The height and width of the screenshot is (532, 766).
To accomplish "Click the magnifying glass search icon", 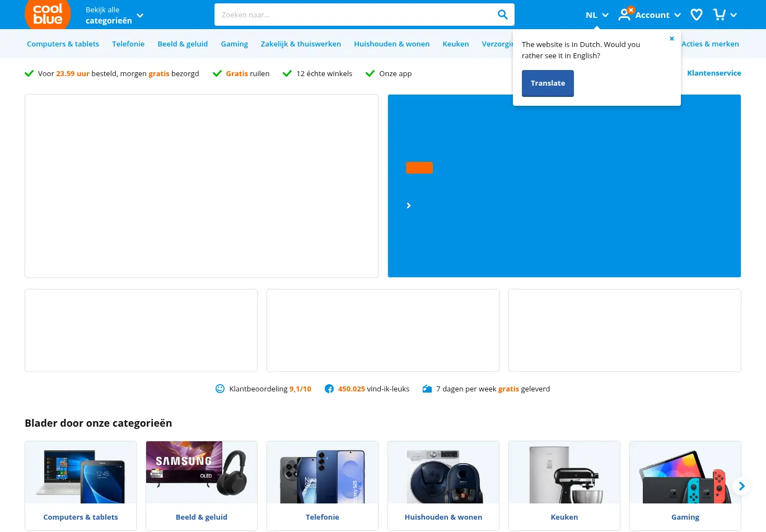I will (502, 15).
